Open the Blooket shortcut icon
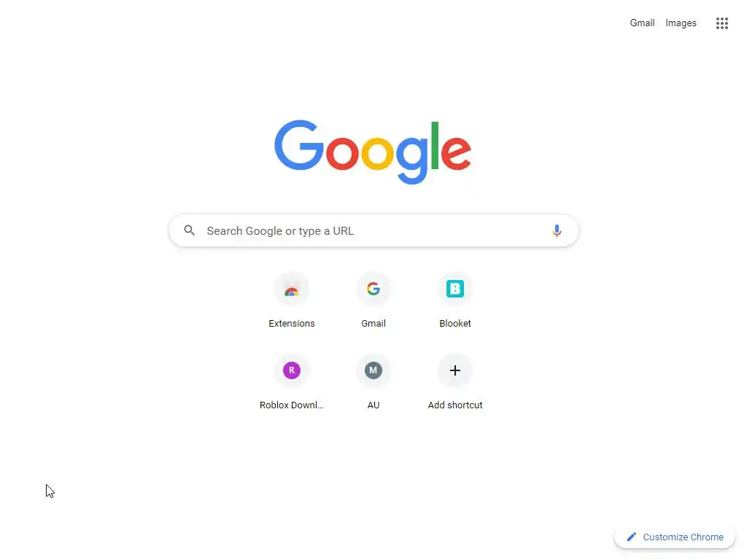The height and width of the screenshot is (560, 747). [455, 289]
